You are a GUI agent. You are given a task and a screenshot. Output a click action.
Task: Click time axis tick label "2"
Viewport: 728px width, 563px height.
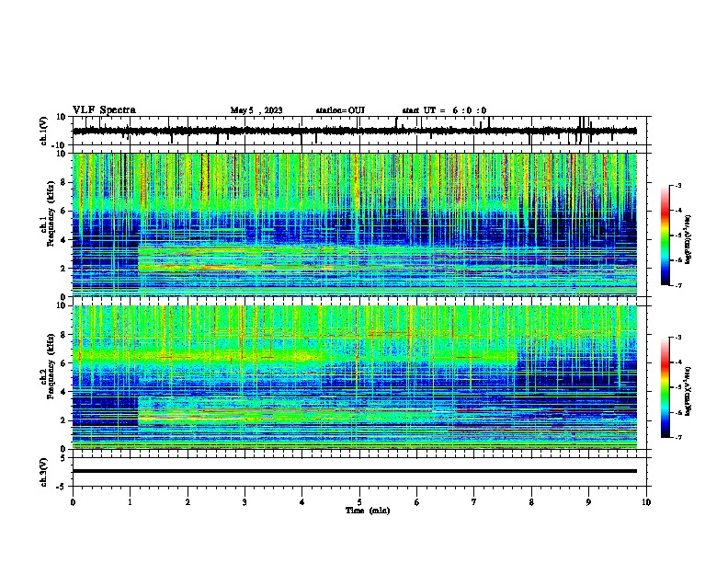pyautogui.click(x=188, y=502)
